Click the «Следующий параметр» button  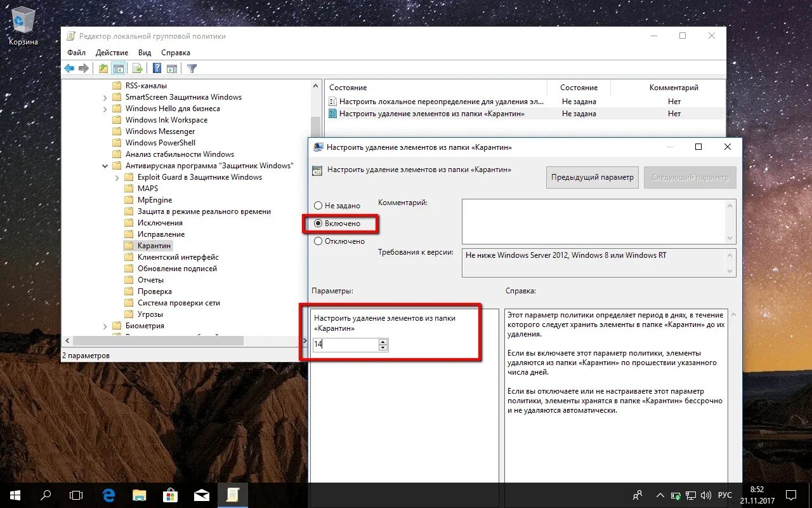point(690,178)
